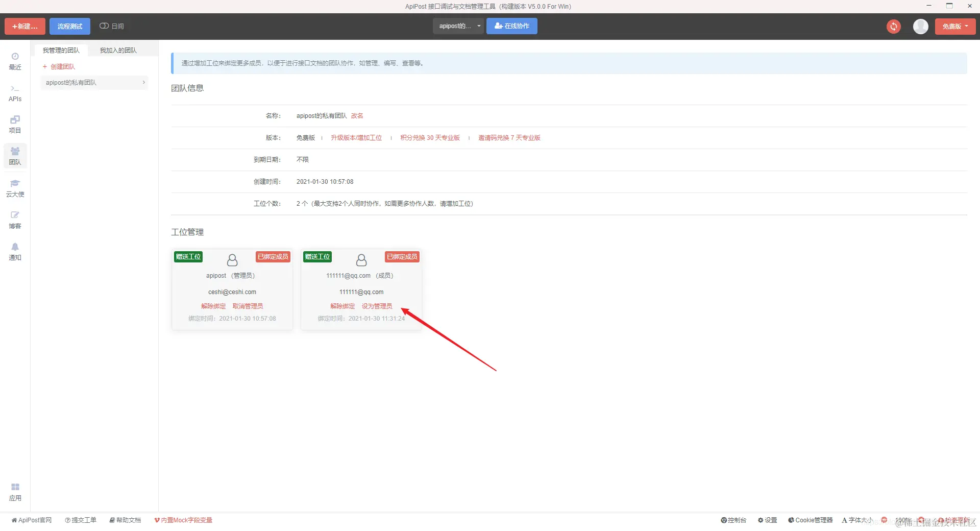This screenshot has width=980, height=531.
Task: Click 改名 to rename the team
Action: [x=357, y=116]
